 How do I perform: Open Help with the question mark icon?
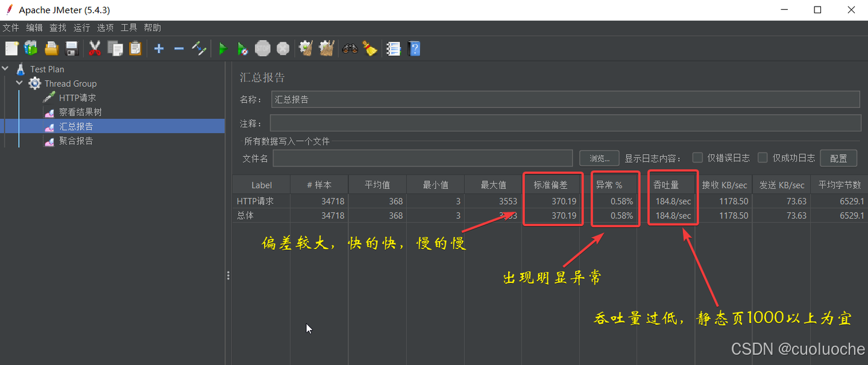point(414,48)
